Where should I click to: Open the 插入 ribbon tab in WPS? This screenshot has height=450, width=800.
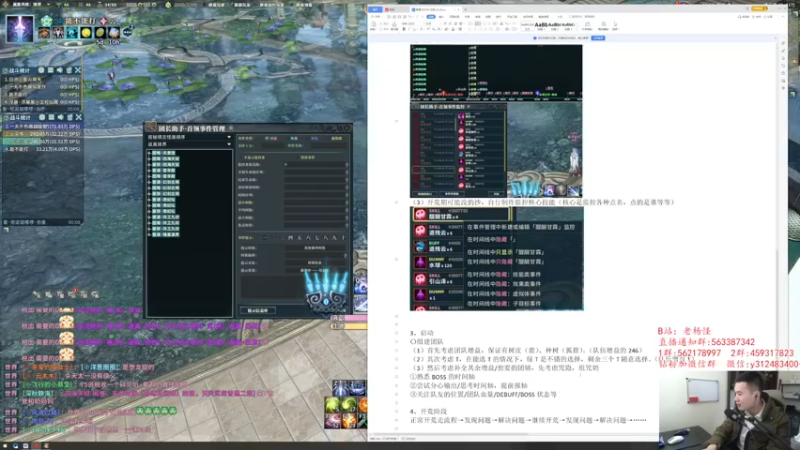coord(442,17)
